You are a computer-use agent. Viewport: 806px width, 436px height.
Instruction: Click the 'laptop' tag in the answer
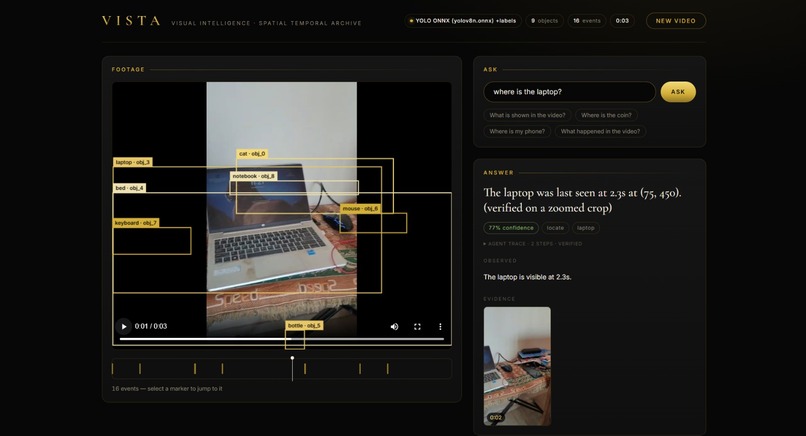pos(585,228)
